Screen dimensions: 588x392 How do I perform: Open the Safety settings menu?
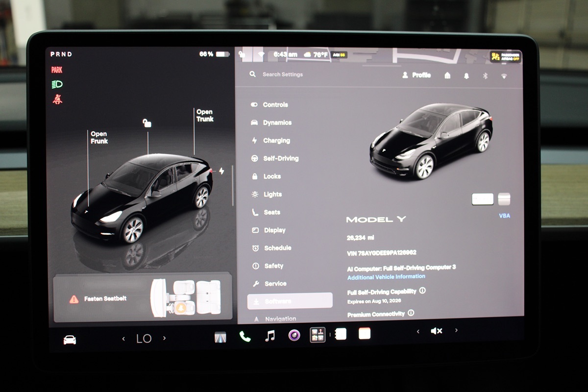click(268, 266)
